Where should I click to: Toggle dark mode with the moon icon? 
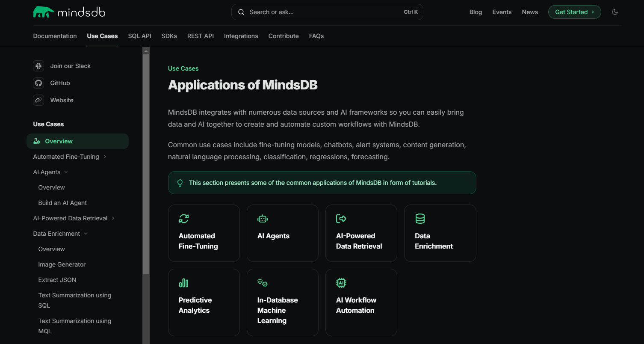pyautogui.click(x=615, y=12)
